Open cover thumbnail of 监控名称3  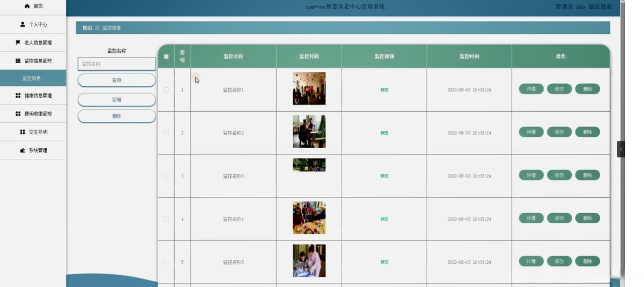coord(309,165)
